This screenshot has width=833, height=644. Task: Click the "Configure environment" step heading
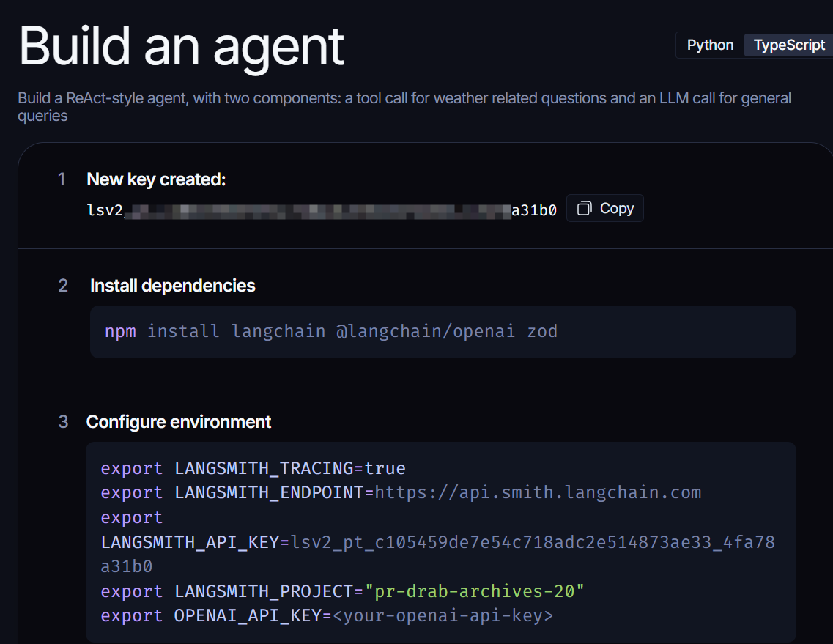pyautogui.click(x=178, y=422)
